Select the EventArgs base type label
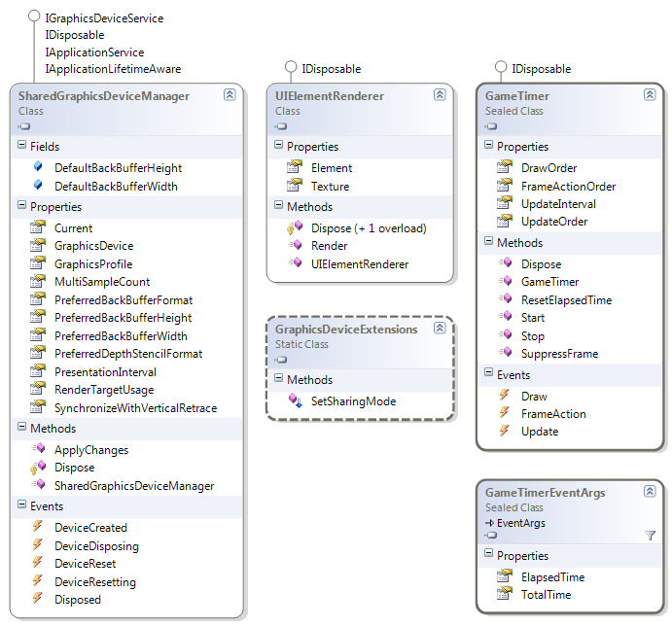Viewport: 672px width, 626px height. (x=520, y=523)
